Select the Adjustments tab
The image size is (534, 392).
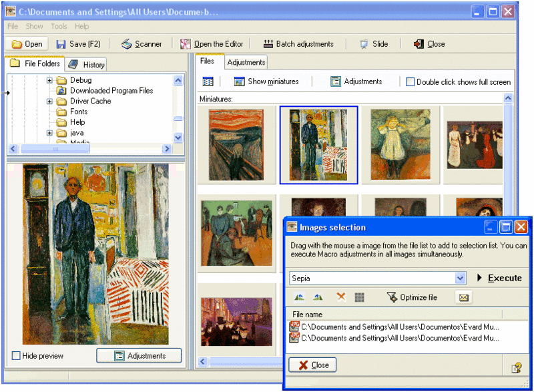(246, 62)
